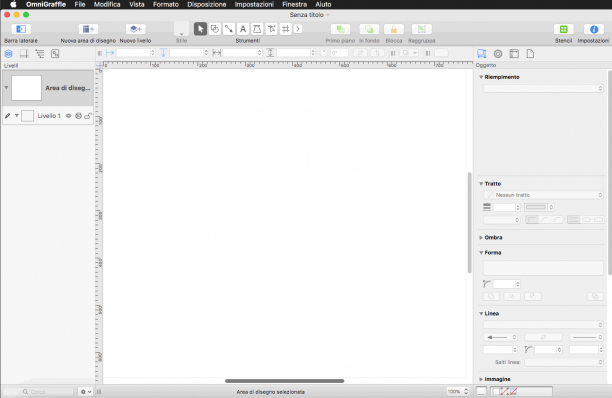Toggle the Impostazioni inspector button

(594, 29)
